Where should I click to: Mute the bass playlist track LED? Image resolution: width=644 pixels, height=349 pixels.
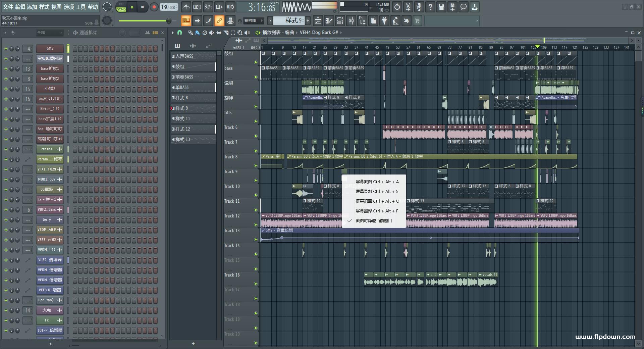click(256, 77)
